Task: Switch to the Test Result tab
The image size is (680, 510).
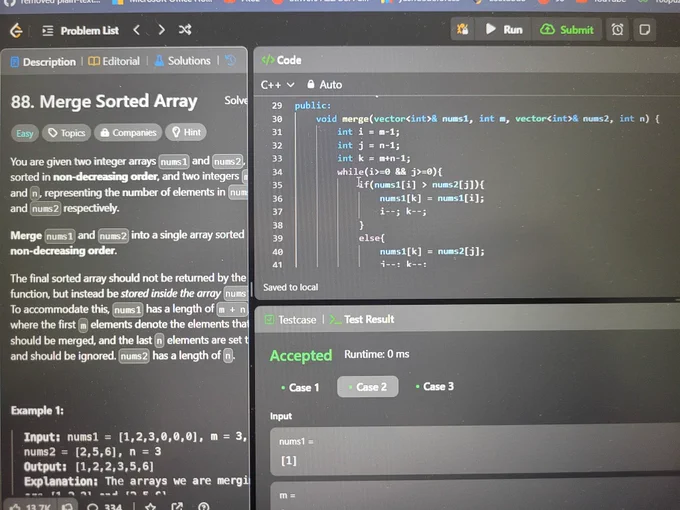Action: point(362,319)
